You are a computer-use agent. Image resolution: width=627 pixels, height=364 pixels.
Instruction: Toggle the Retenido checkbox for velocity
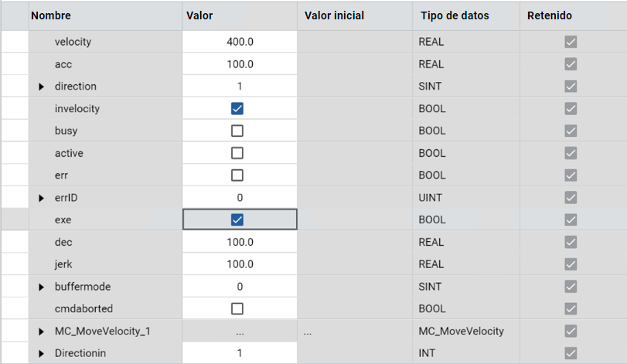(571, 42)
